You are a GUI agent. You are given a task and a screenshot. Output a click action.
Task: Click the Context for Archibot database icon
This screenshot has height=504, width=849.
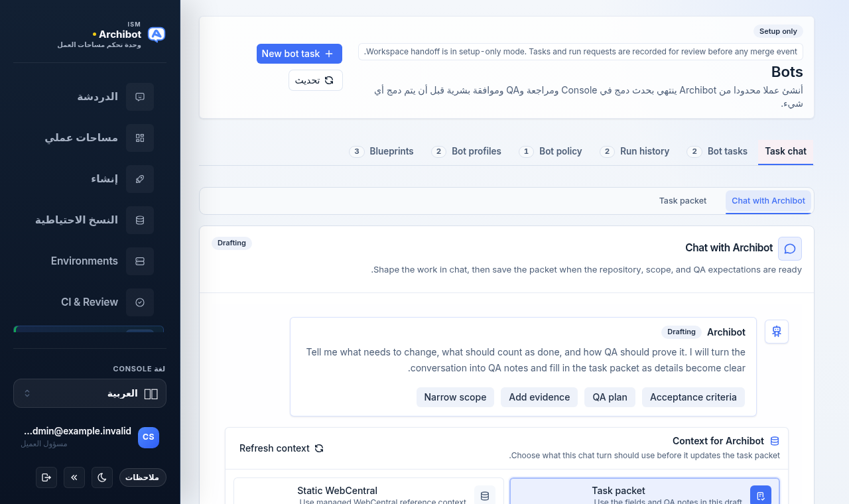tap(775, 441)
